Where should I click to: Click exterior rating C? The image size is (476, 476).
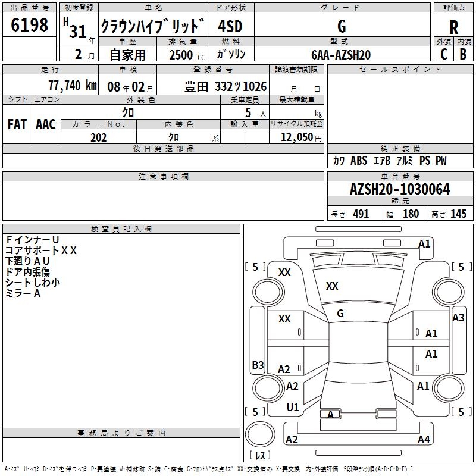[x=443, y=54]
